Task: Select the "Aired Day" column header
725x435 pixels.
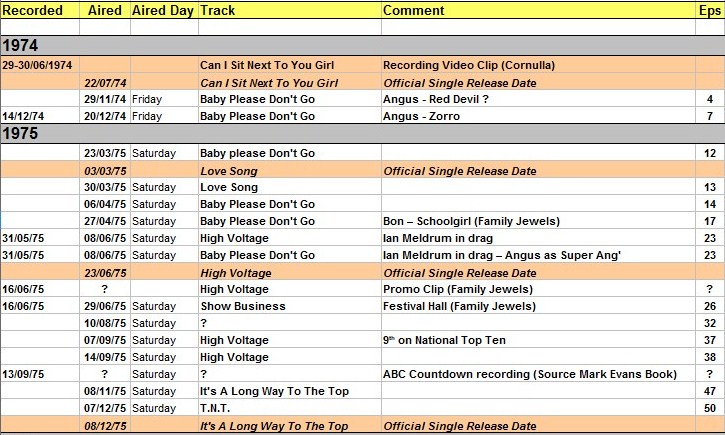Action: click(x=163, y=11)
